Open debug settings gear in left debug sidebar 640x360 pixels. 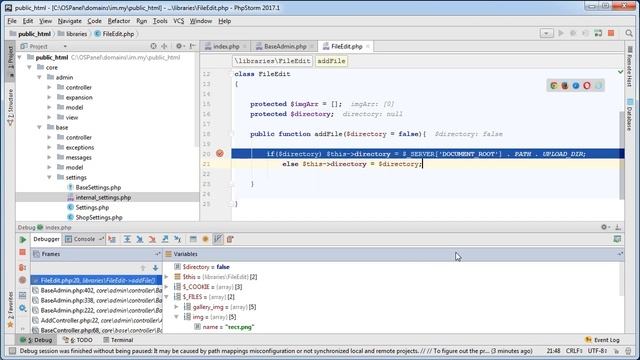coord(22,309)
